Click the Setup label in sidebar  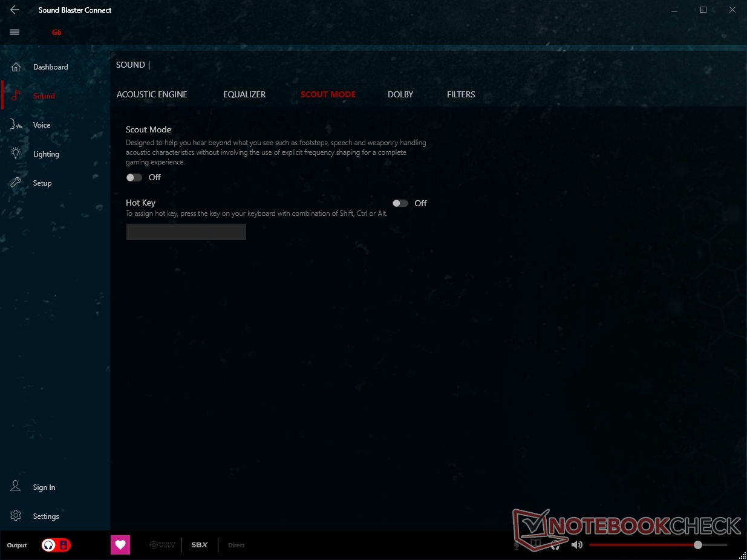pos(42,183)
